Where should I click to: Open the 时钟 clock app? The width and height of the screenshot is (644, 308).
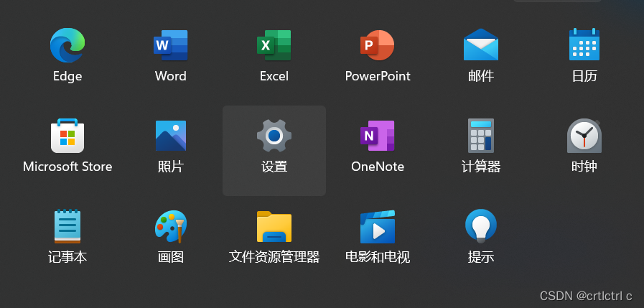(584, 135)
